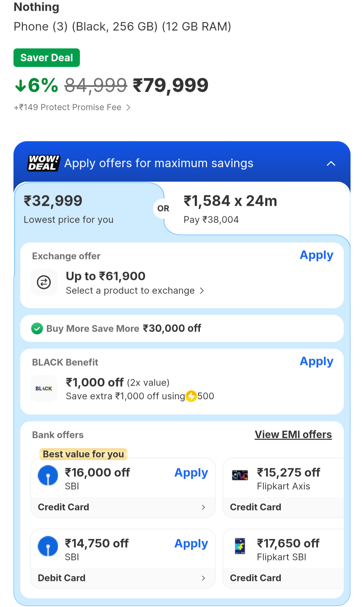Toggle the Buy More Save More checkmark
The image size is (364, 607).
tap(37, 328)
